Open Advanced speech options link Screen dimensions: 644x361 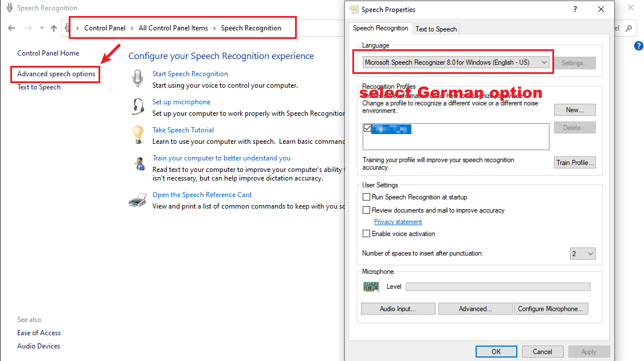coord(56,74)
